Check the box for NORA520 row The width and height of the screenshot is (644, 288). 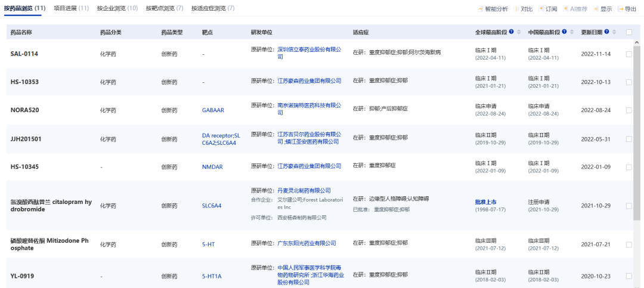pyautogui.click(x=629, y=110)
